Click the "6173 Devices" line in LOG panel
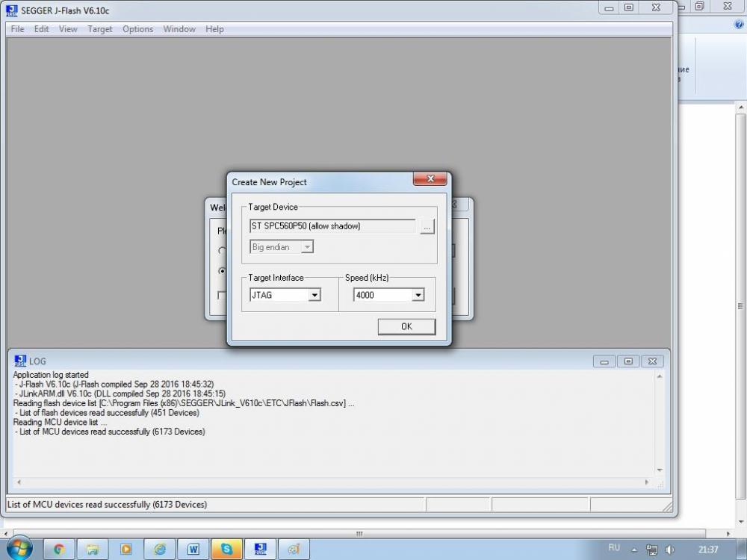Viewport: 747px width, 560px height. [x=110, y=432]
